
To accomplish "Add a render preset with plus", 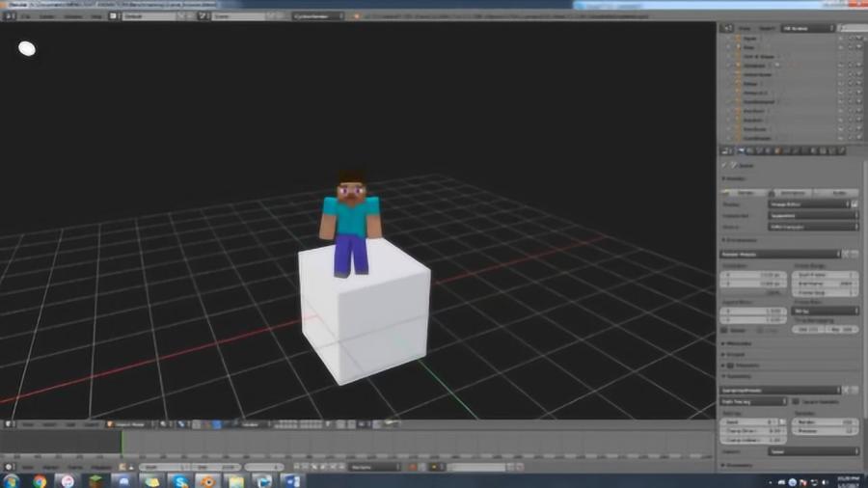I will (x=846, y=254).
